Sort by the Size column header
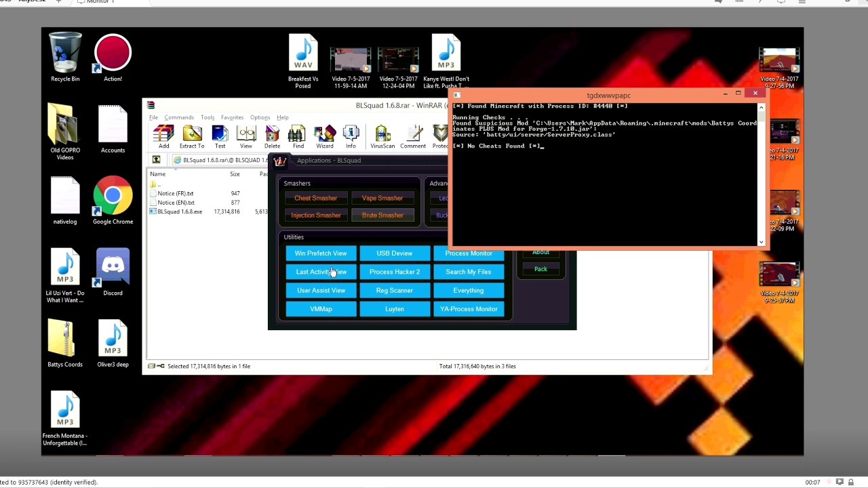Viewport: 868px width, 488px height. pyautogui.click(x=235, y=174)
